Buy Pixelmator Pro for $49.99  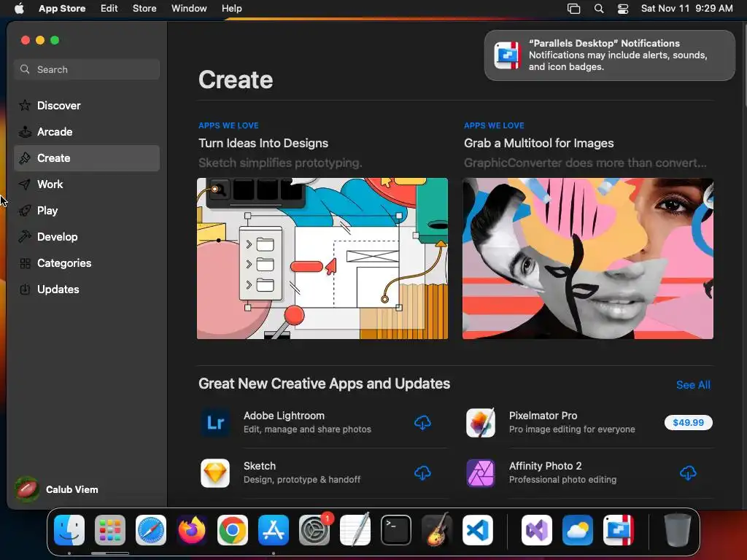[x=688, y=422]
